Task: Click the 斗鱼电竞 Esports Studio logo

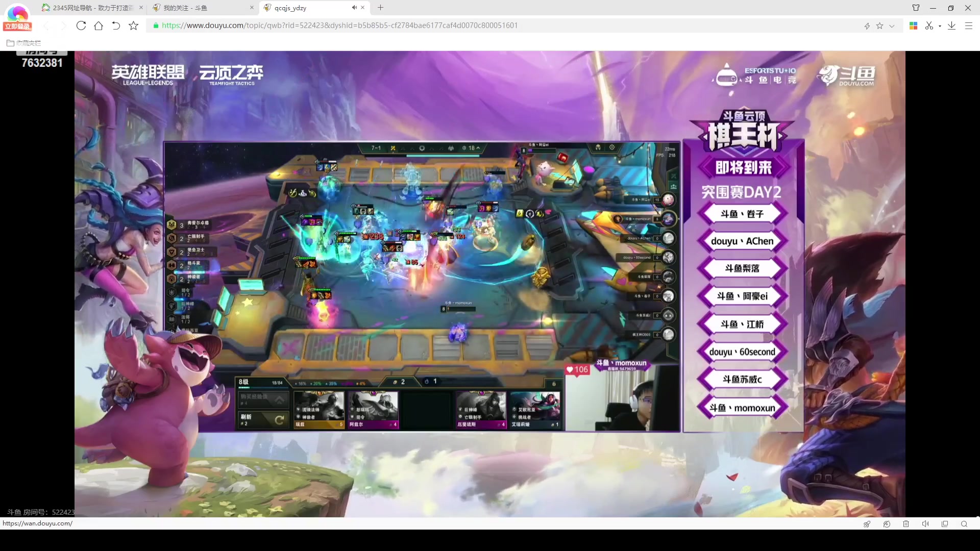Action: tap(755, 76)
